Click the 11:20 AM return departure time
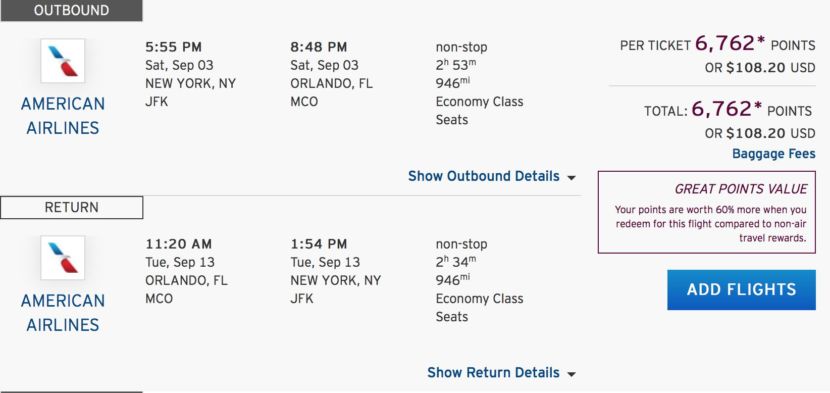The height and width of the screenshot is (393, 830). coord(178,244)
